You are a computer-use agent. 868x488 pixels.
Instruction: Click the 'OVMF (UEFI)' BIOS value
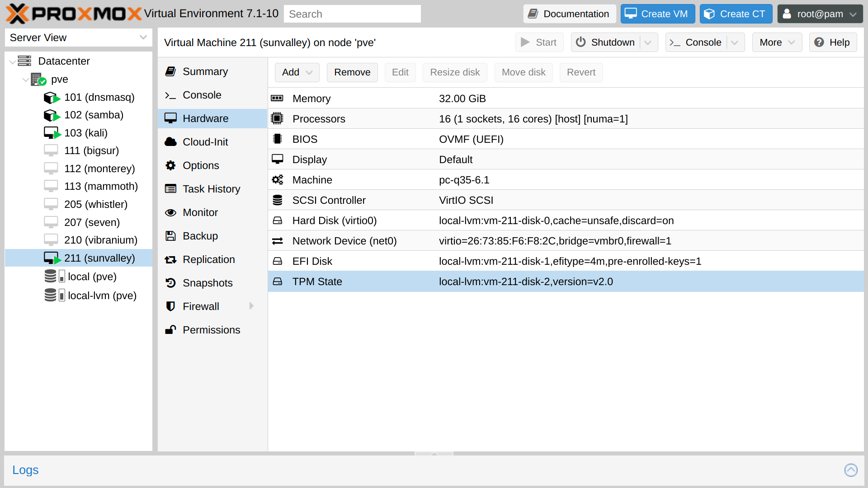(x=471, y=139)
